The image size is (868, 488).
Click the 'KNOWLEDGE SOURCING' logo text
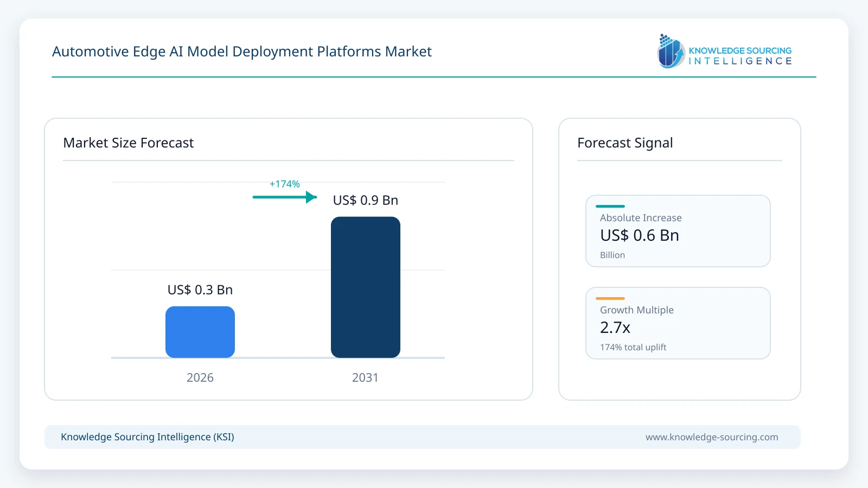click(x=740, y=50)
